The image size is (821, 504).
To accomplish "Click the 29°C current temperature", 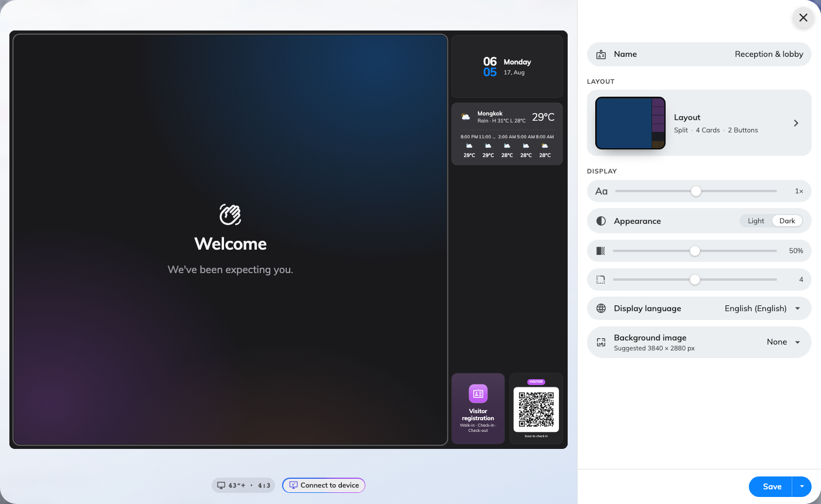I will (543, 117).
